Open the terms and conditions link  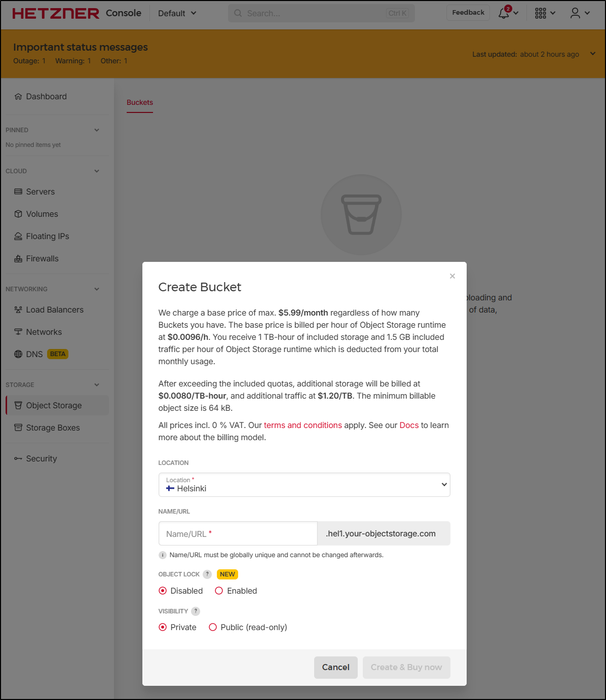302,425
